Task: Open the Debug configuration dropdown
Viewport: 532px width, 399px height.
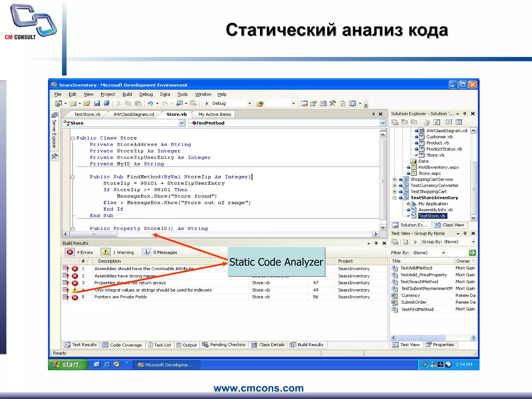Action: coord(249,103)
